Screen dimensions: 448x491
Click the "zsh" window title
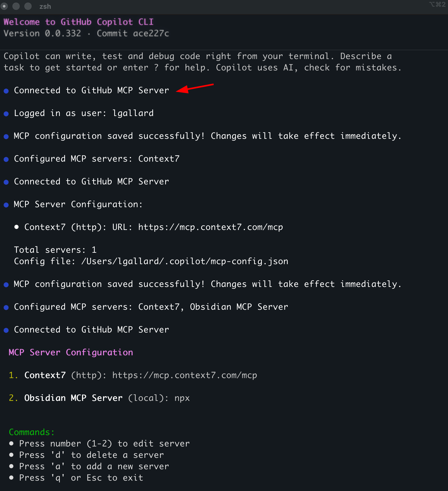[45, 6]
